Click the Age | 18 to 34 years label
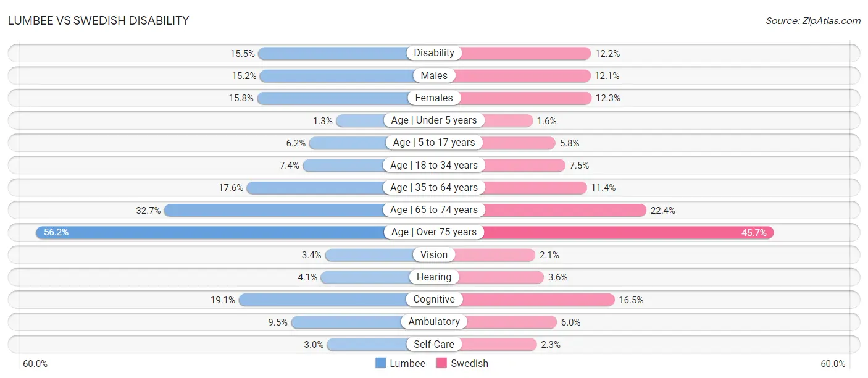The image size is (868, 378). [434, 165]
